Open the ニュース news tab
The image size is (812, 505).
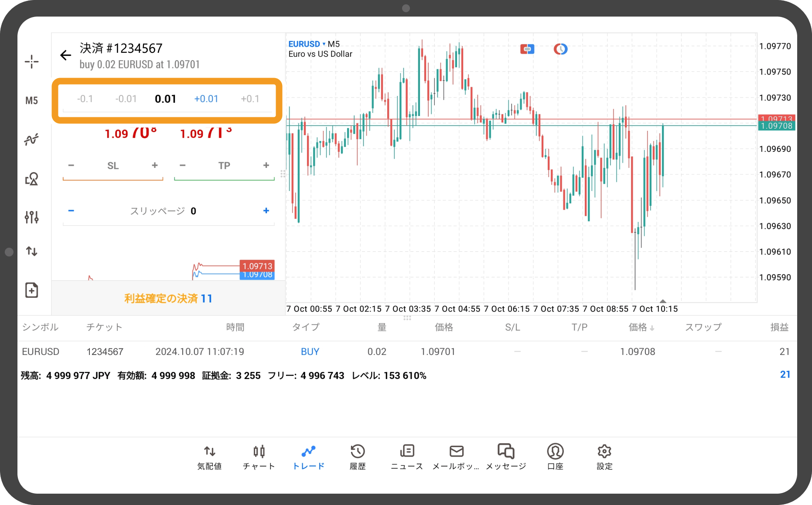[x=407, y=457]
